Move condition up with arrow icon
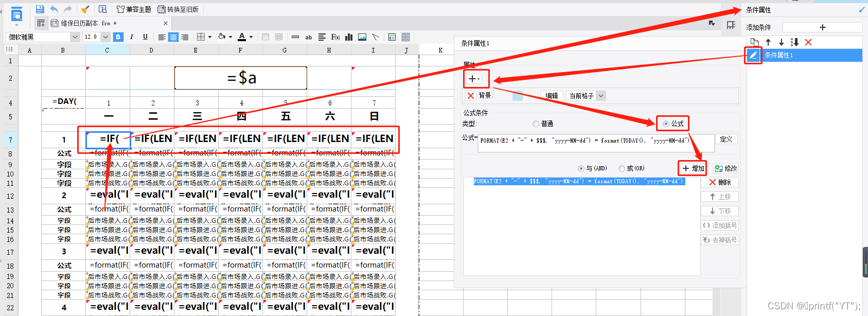This screenshot has width=868, height=316. click(x=768, y=42)
